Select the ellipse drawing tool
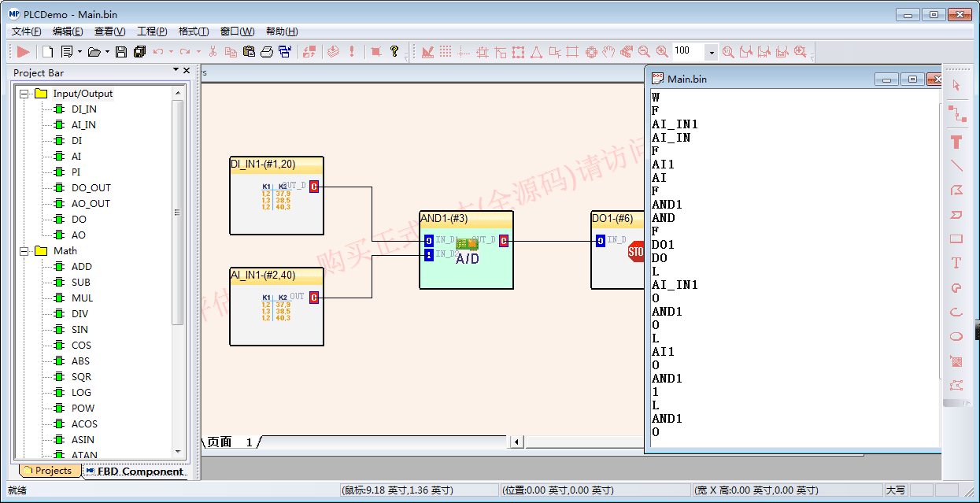The height and width of the screenshot is (503, 980). pos(956,336)
